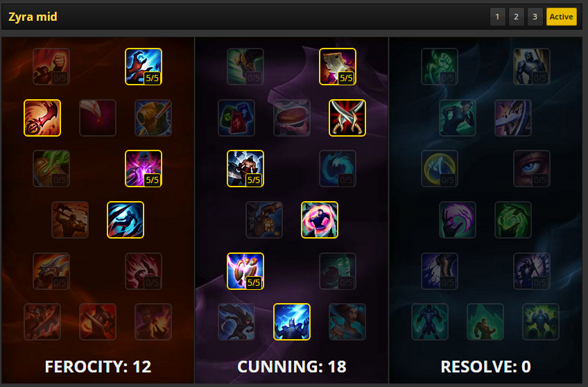Select the Bandit coin-hand mastery icon
Screen dimensions: 588x387
264,220
